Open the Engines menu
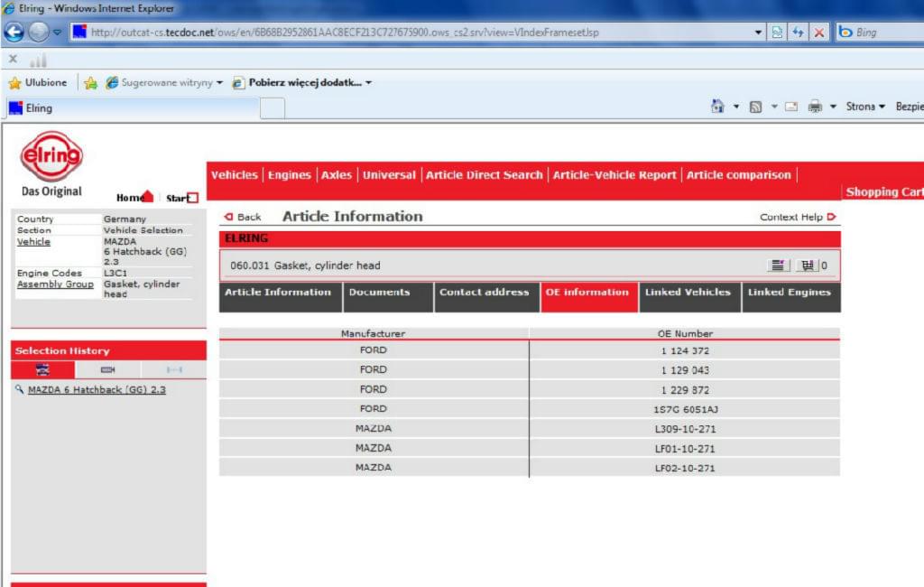 click(290, 174)
